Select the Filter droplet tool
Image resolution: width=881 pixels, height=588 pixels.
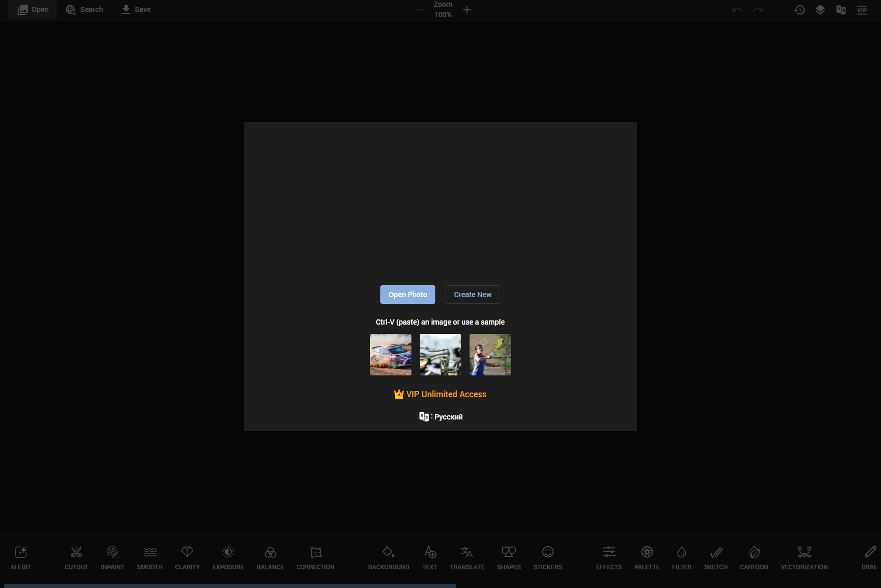point(682,558)
